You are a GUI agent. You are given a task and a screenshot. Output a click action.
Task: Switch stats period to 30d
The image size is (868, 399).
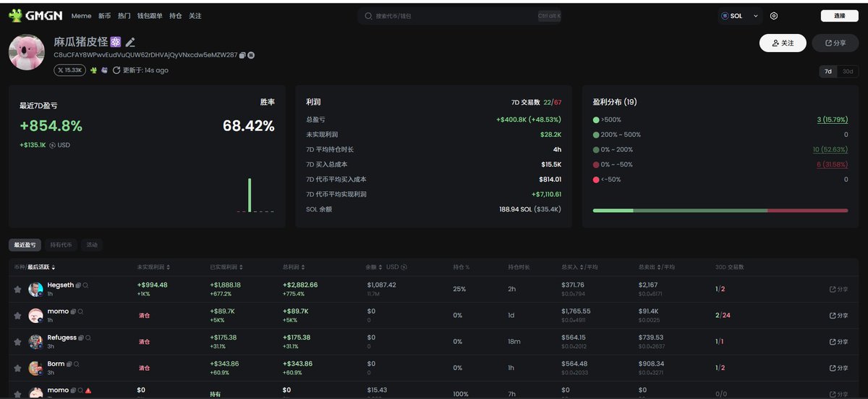848,71
